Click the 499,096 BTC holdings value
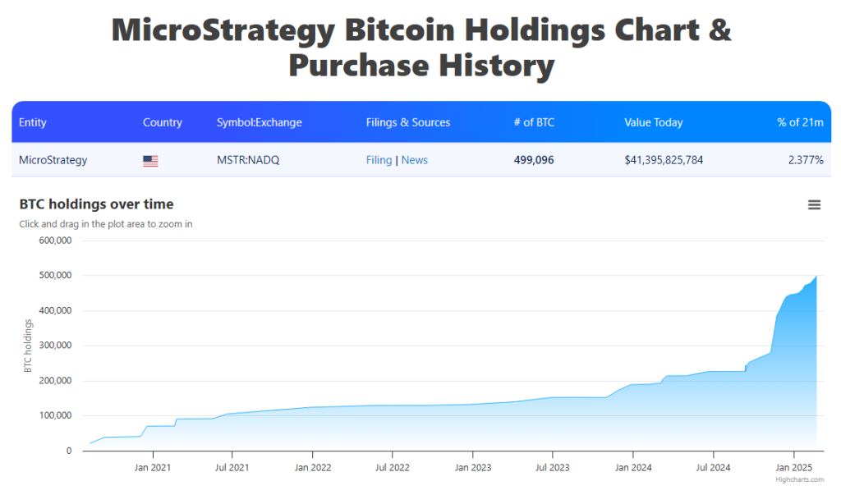841x504 pixels. pyautogui.click(x=534, y=160)
